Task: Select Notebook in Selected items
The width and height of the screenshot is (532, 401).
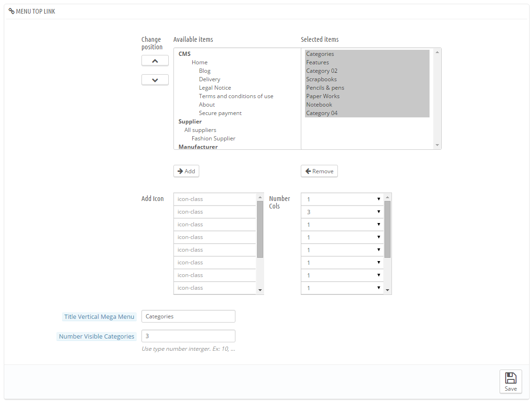Action: tap(367, 105)
